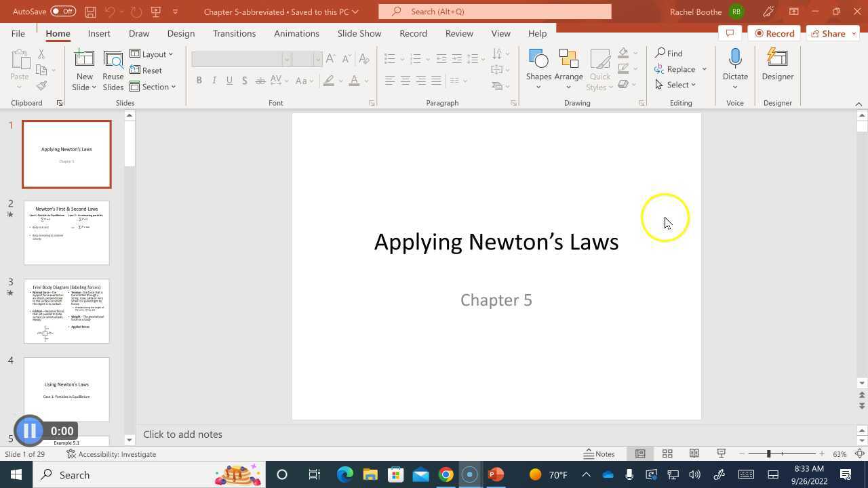Open the Change Case dropdown
The width and height of the screenshot is (868, 488).
(303, 81)
